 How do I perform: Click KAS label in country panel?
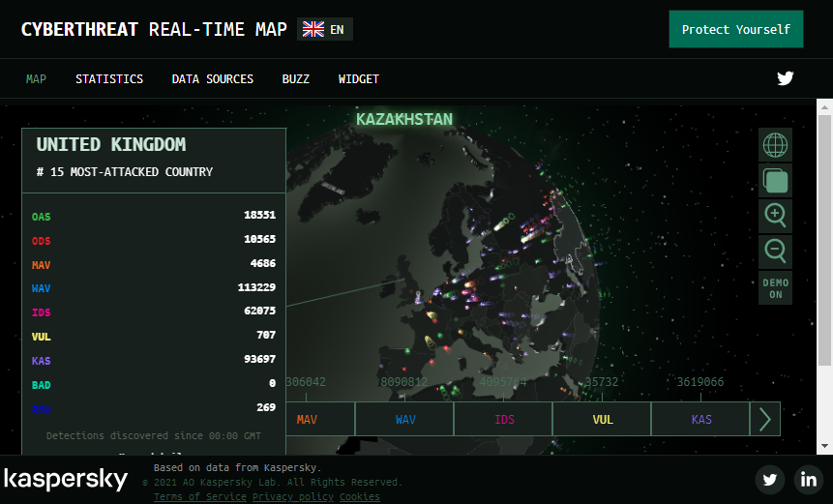[41, 361]
